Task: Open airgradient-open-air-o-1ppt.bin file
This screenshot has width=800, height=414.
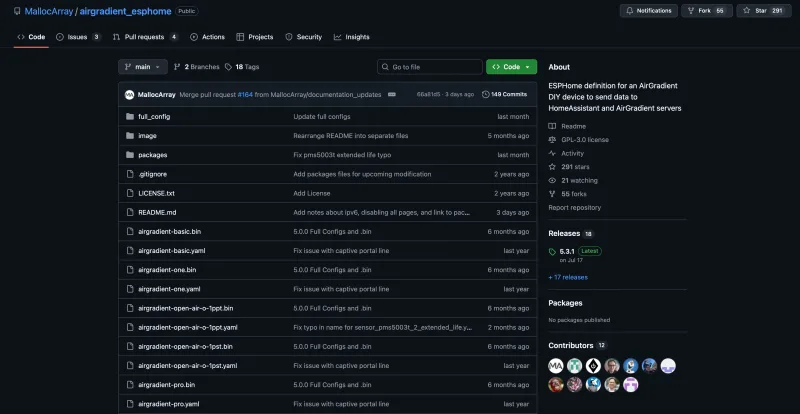Action: pyautogui.click(x=186, y=308)
